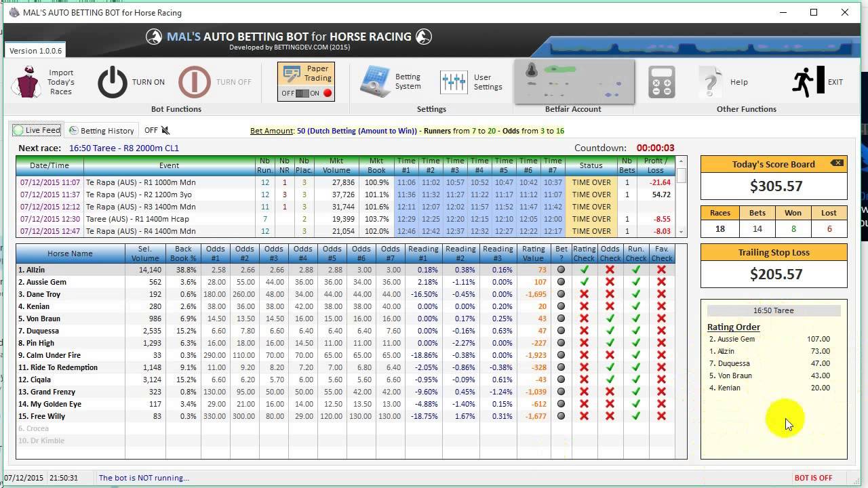This screenshot has height=488, width=868.
Task: Click the Import Today's Races jockey icon
Action: [x=26, y=82]
